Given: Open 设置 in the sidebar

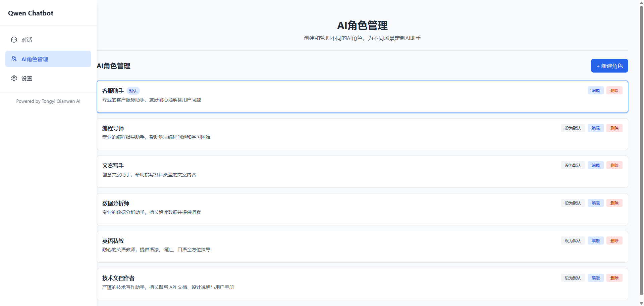Looking at the screenshot, I should pos(48,78).
